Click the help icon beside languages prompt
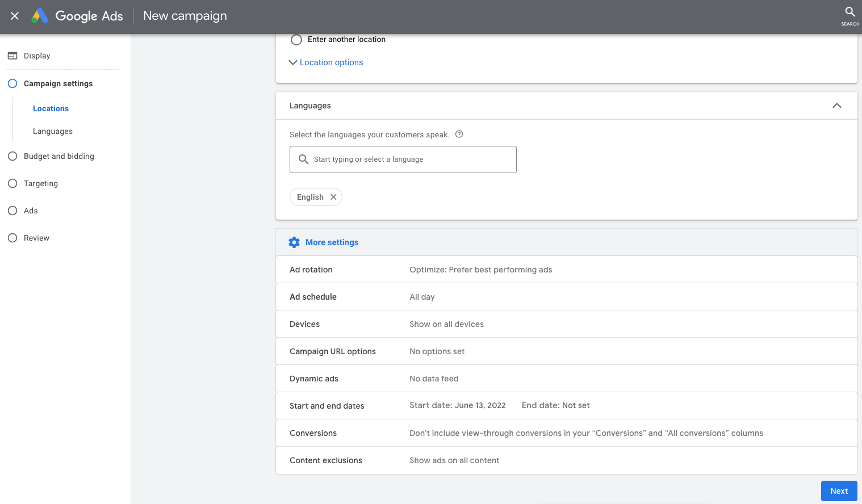Viewport: 862px width, 504px height. [x=459, y=135]
